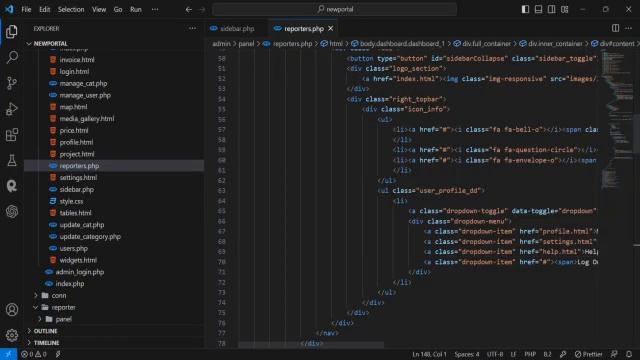Screen dimensions: 640x360
Task: Change indentation via Spaces: 4
Action: 467,354
